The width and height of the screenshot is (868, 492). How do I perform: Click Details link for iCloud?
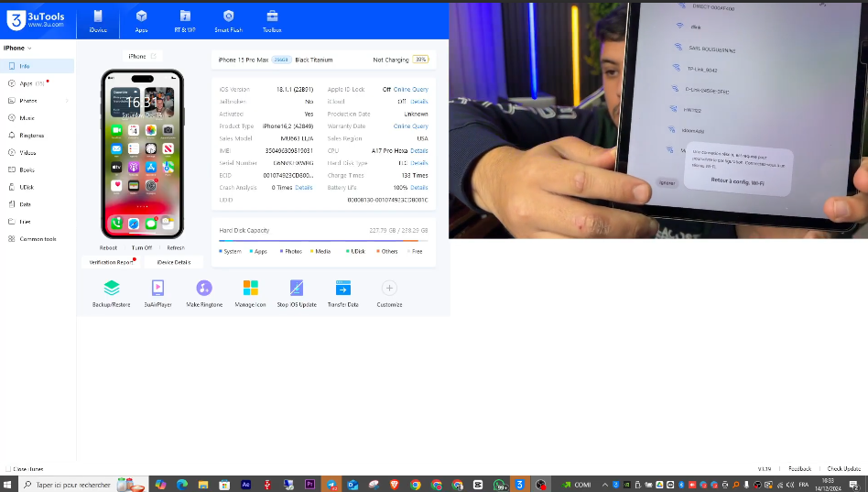419,102
